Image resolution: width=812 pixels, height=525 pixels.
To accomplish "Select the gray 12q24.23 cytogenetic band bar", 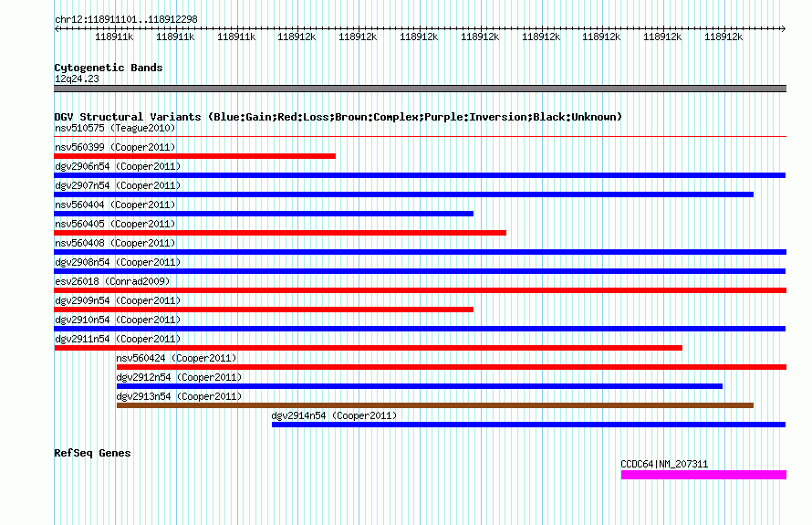I will pyautogui.click(x=420, y=89).
